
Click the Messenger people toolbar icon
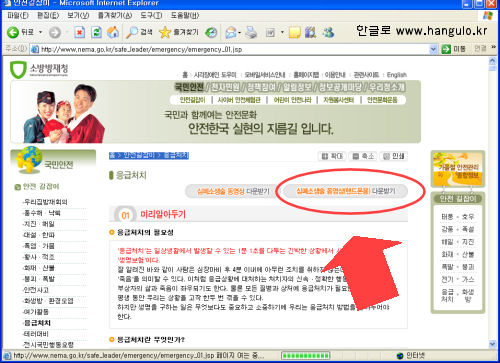click(x=328, y=32)
